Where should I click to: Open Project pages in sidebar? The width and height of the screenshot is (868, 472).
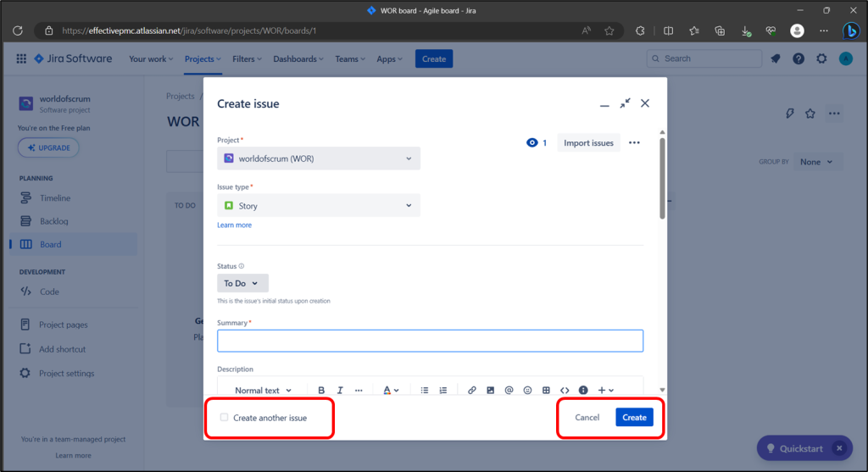(73, 325)
